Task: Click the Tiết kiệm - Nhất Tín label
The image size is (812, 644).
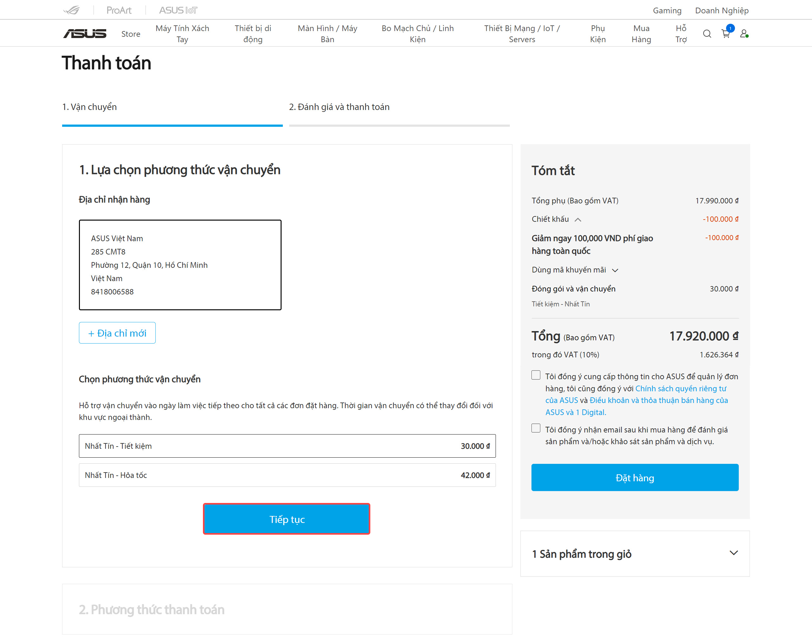Action: pyautogui.click(x=561, y=304)
